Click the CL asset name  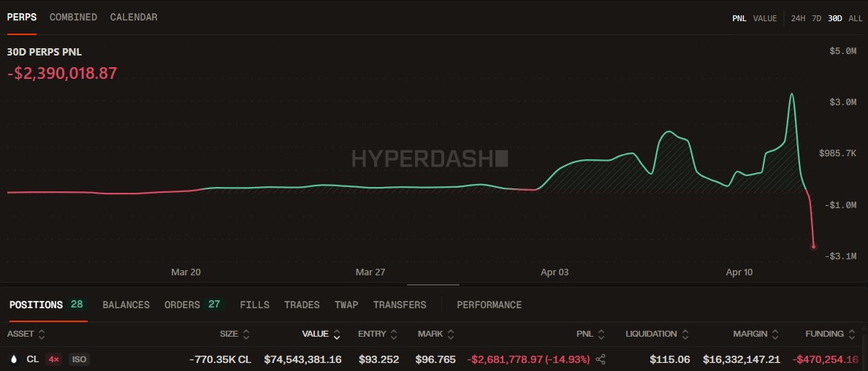pyautogui.click(x=33, y=359)
